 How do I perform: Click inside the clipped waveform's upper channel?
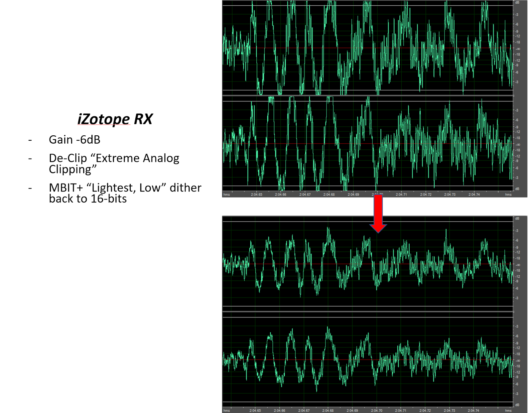pos(368,48)
